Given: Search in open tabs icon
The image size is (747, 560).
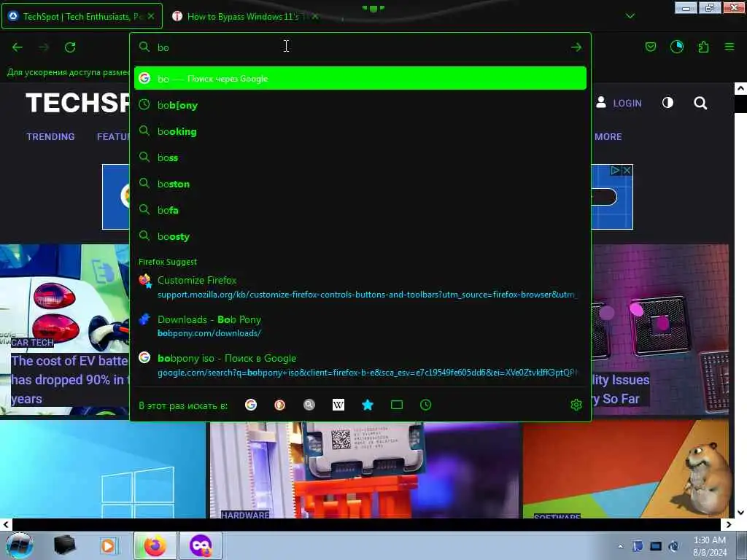Looking at the screenshot, I should (x=396, y=405).
